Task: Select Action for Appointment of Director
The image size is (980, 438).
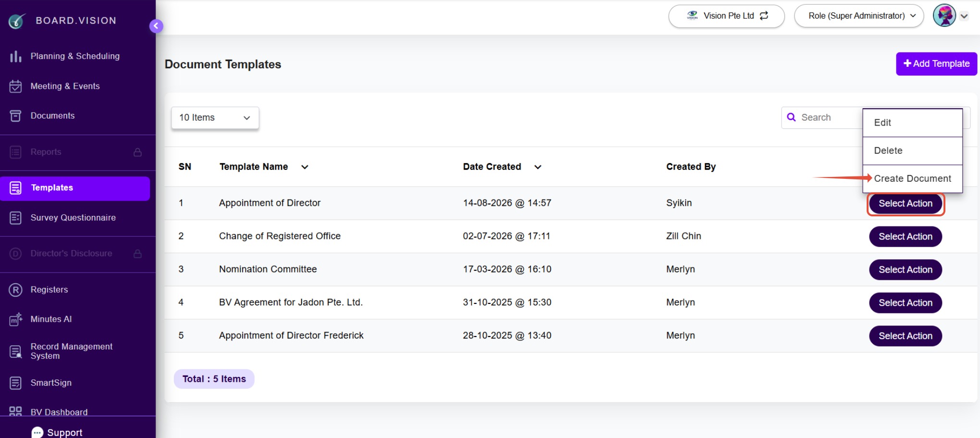Action: 905,204
